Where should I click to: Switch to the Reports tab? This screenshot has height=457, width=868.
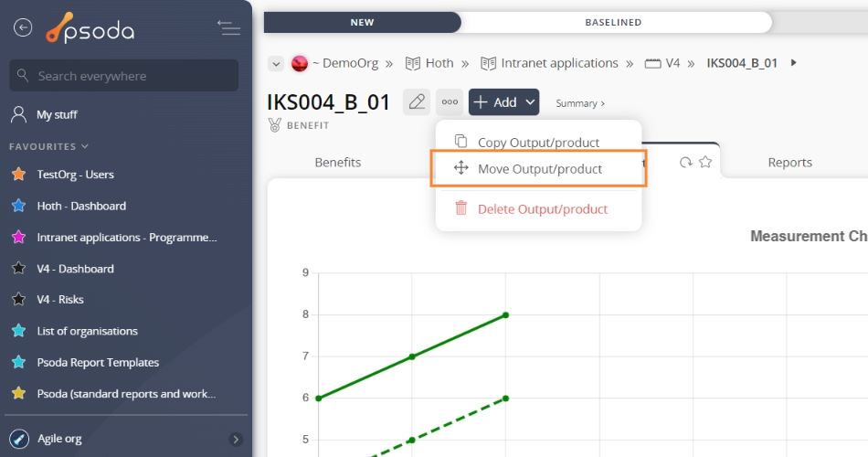[x=789, y=163]
